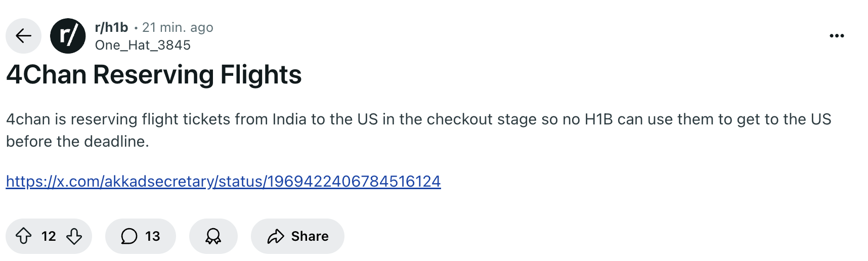Click the first line of the post body text
868x261 pixels.
[x=418, y=119]
